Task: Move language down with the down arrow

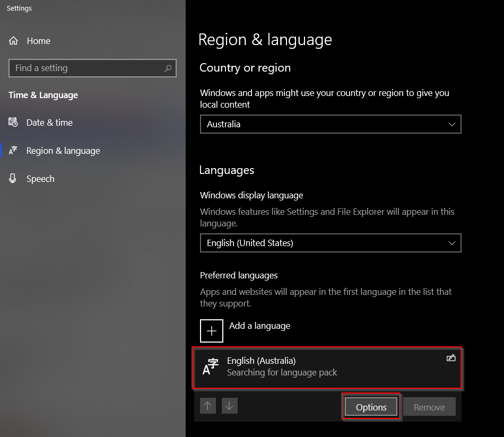Action: tap(230, 406)
